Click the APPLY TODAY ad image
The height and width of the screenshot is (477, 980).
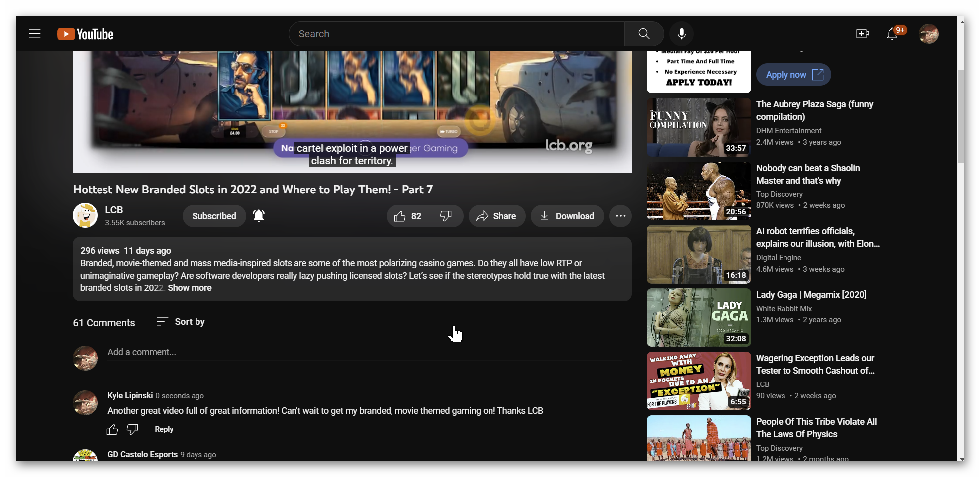point(698,72)
